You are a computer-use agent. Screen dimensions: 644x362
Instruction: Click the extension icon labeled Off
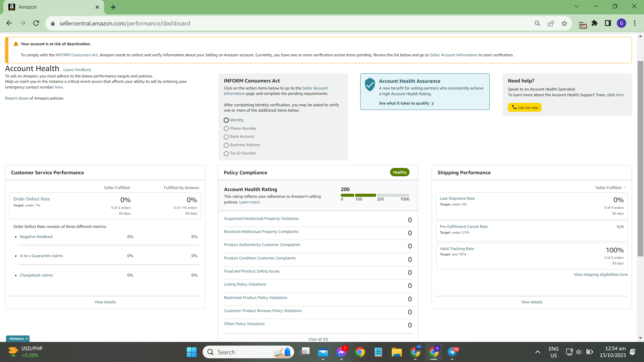(583, 25)
